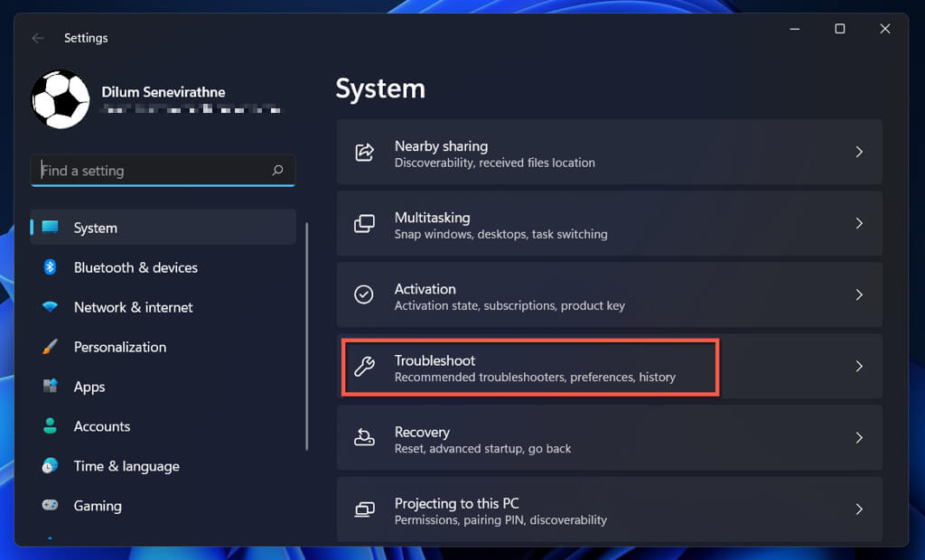Image resolution: width=925 pixels, height=560 pixels.
Task: Click the Projecting to this PC icon
Action: point(364,509)
